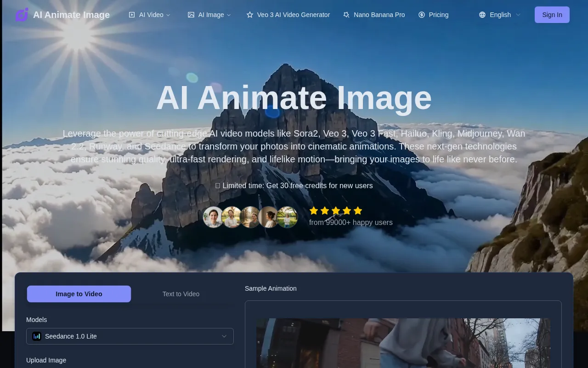Click the AI Animate Image brand link
The image size is (588, 368).
pos(71,15)
